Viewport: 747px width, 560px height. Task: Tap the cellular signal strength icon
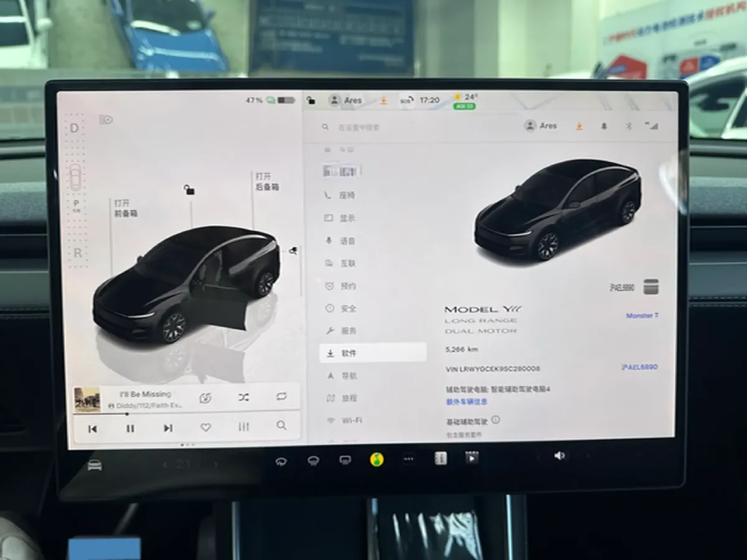[x=652, y=126]
